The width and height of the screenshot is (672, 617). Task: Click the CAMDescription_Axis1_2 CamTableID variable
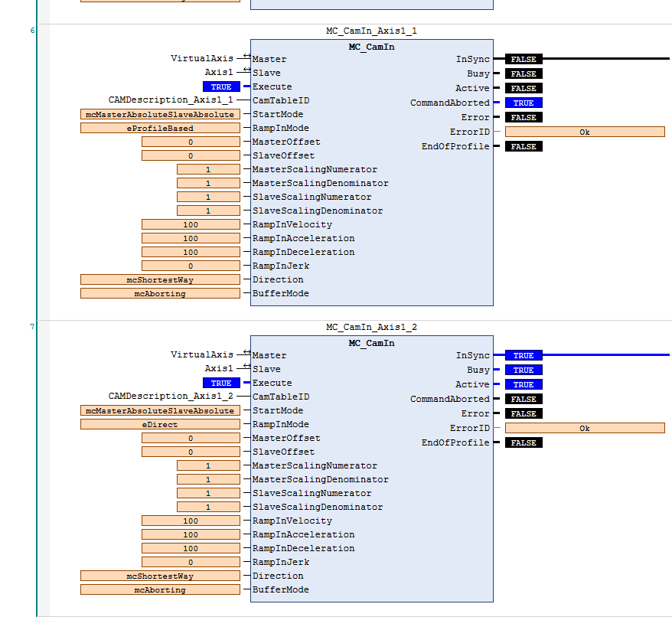coord(171,396)
